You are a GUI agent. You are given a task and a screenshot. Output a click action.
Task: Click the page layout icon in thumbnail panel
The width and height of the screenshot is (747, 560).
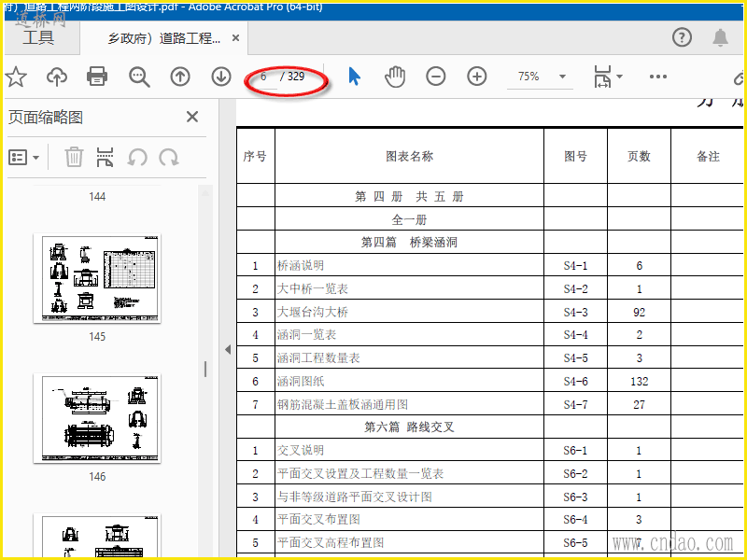[x=105, y=157]
